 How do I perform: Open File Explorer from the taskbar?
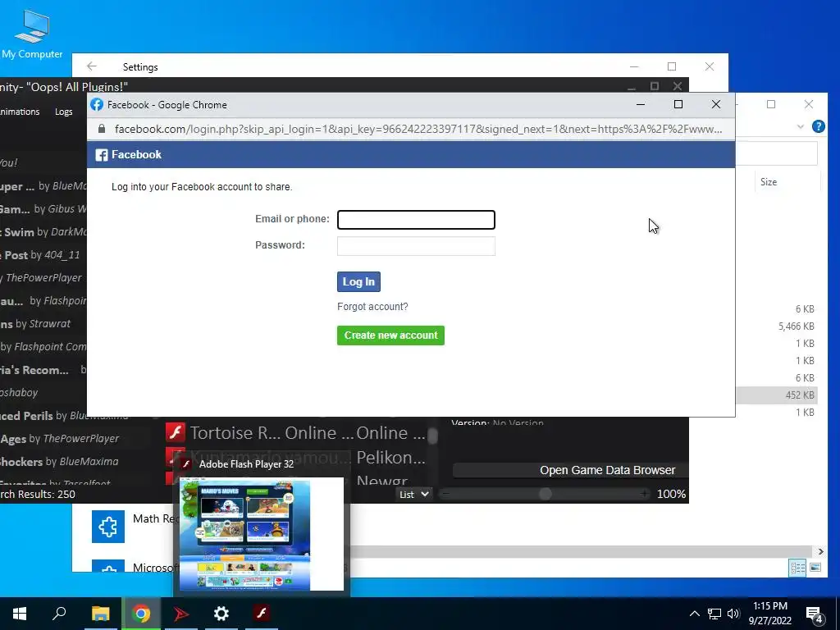pyautogui.click(x=100, y=614)
